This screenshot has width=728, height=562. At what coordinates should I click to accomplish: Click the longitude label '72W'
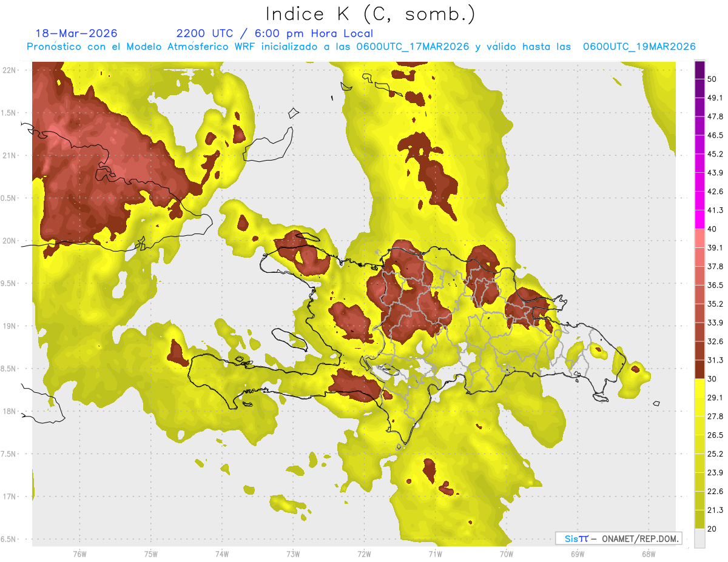click(364, 554)
